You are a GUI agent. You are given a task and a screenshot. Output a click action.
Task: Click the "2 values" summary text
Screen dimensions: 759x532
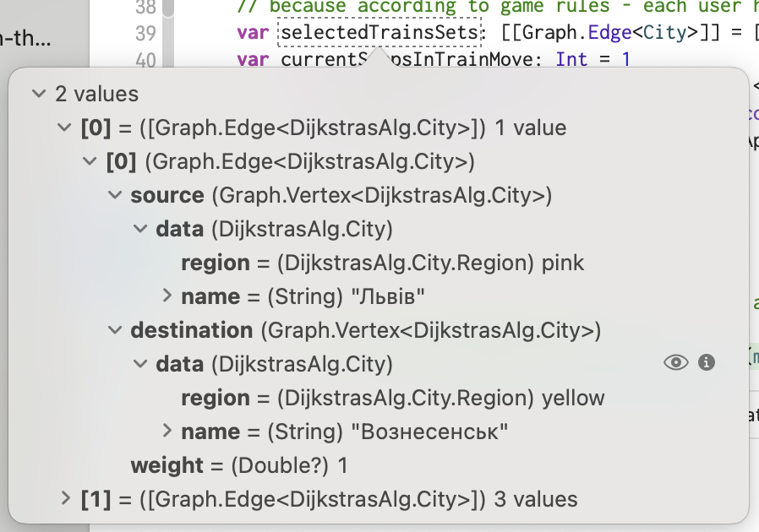pyautogui.click(x=97, y=94)
